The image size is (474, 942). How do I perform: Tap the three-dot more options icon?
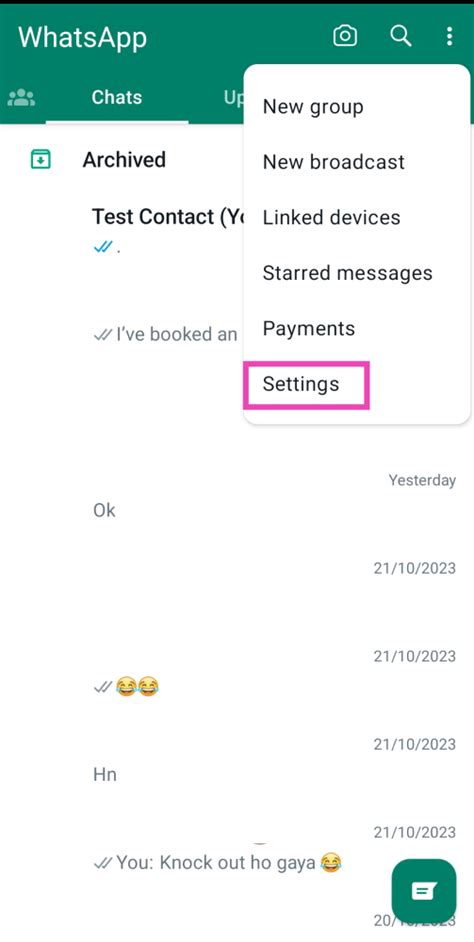[x=449, y=37]
